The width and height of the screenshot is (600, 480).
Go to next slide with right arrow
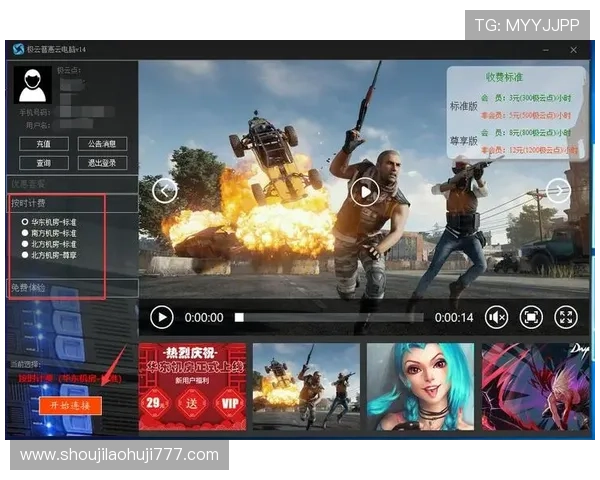coord(558,191)
